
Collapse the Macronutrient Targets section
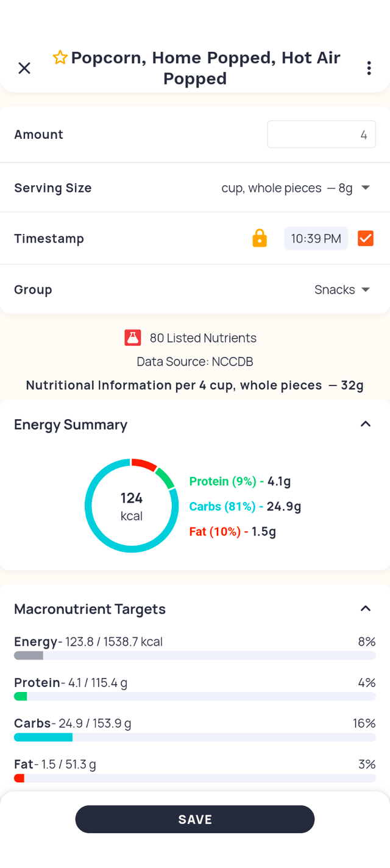click(x=366, y=609)
